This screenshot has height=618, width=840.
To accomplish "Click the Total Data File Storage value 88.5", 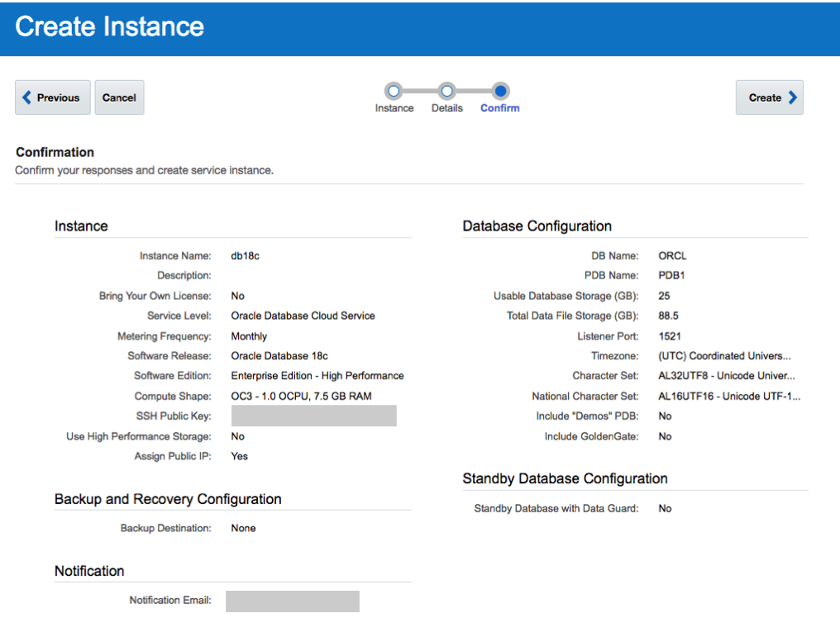I will pyautogui.click(x=669, y=316).
